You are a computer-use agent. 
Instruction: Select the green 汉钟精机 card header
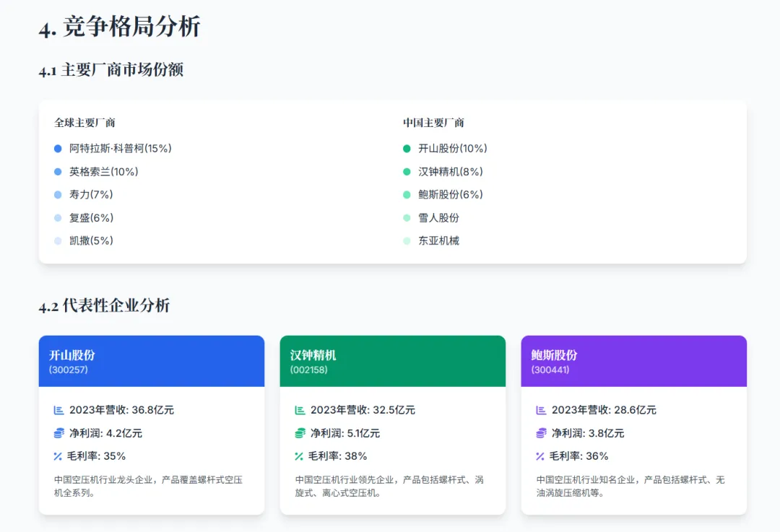click(x=393, y=362)
